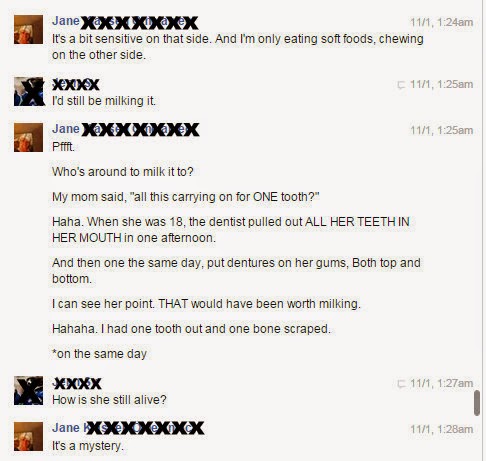This screenshot has height=461, width=486.
Task: Open Jane's profile link above 'It's a bit sensitive'
Action: click(125, 22)
